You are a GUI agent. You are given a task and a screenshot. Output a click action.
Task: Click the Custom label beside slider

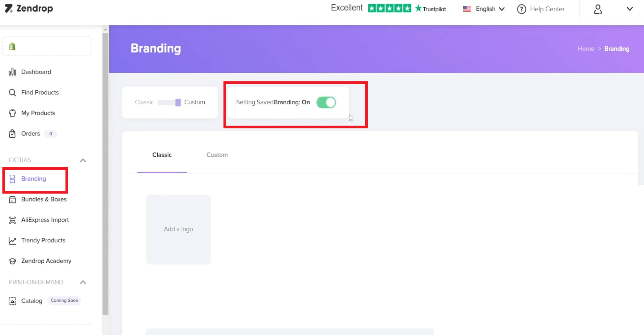(x=194, y=102)
